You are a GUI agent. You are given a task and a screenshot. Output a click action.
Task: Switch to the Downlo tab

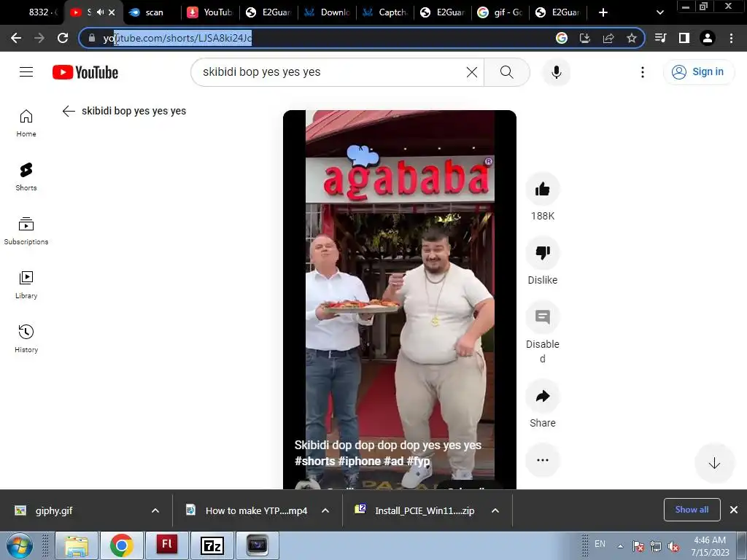[328, 12]
